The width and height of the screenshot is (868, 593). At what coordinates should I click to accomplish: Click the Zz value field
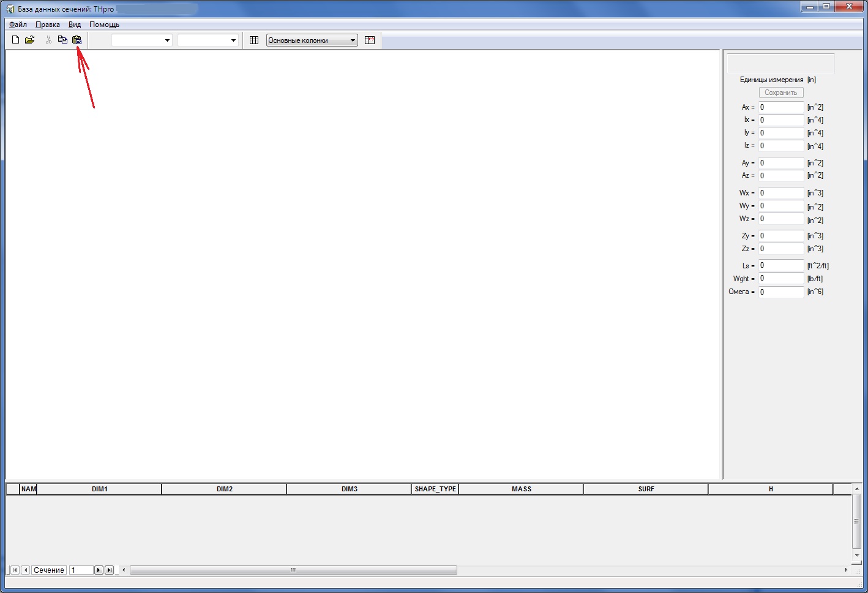pos(781,249)
